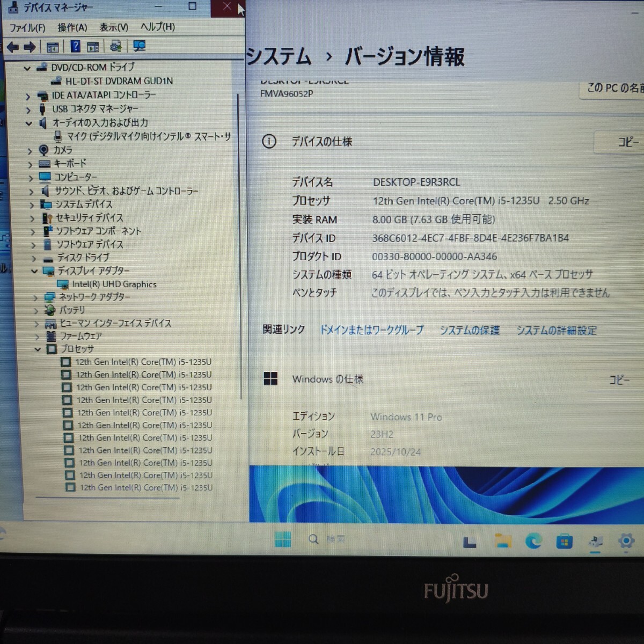Open the ヘルプ(H) menu
This screenshot has height=644, width=644.
158,27
